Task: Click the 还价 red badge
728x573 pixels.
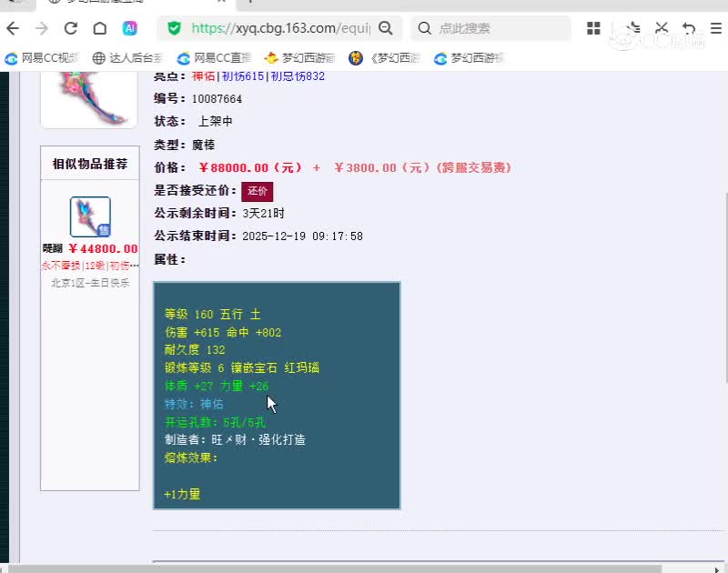Action: tap(258, 192)
